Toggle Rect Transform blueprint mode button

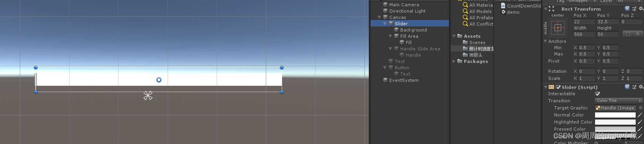628,34
